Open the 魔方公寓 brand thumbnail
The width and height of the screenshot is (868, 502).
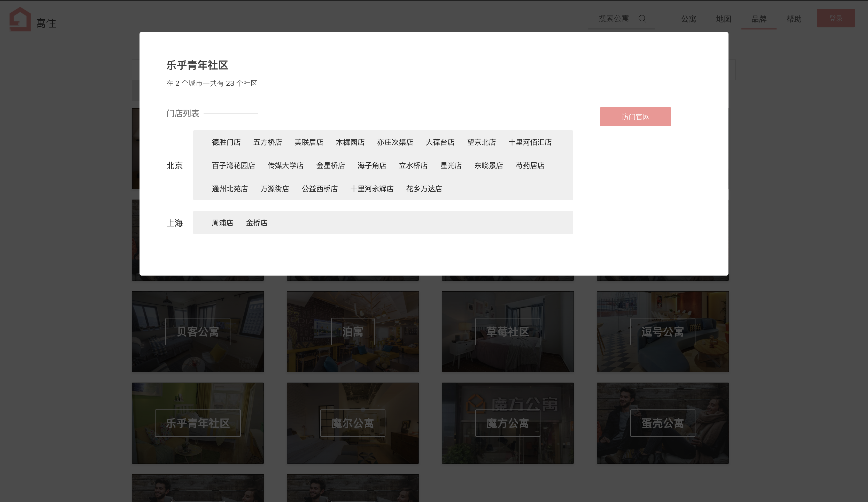pos(507,423)
